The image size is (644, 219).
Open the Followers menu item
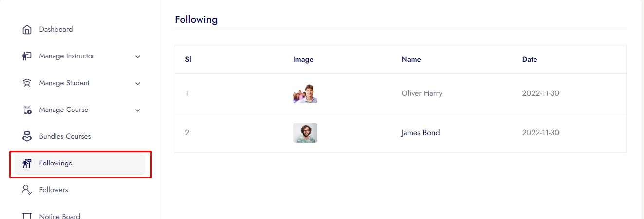pos(54,190)
